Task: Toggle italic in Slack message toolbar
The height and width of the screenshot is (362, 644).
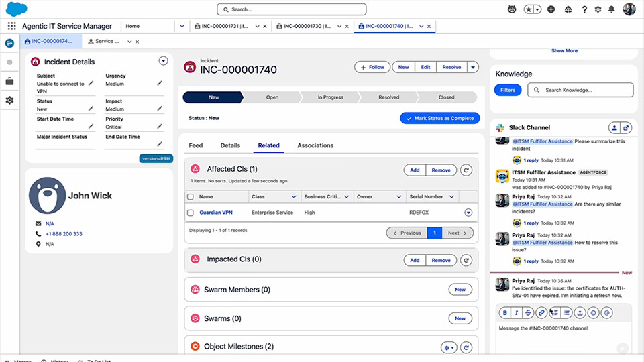Action: click(517, 313)
